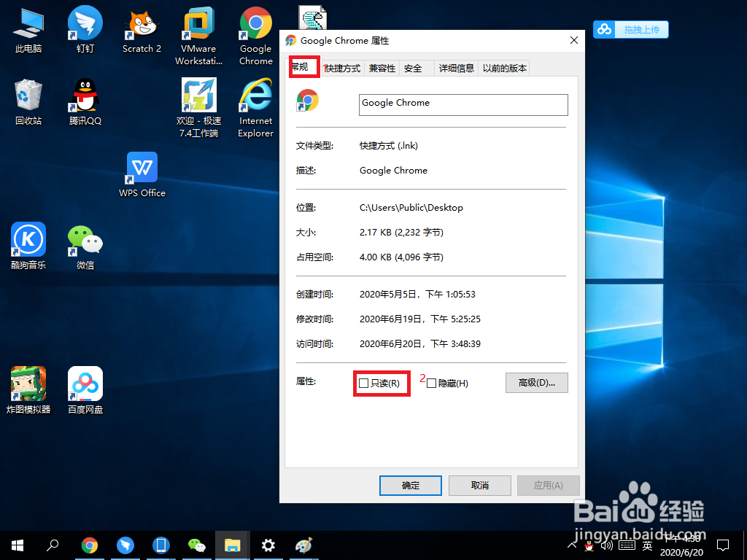Select the 欢迎 - 极速7.4工作端 shortcut
Screen dimensions: 747x560
[198, 108]
